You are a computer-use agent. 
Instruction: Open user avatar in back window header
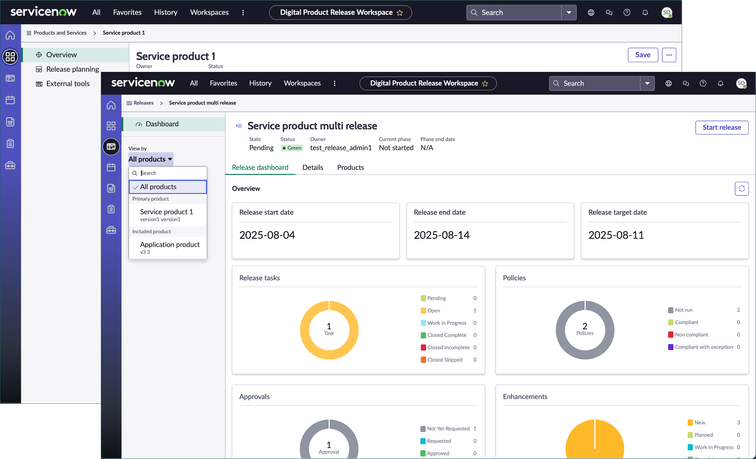pos(667,13)
